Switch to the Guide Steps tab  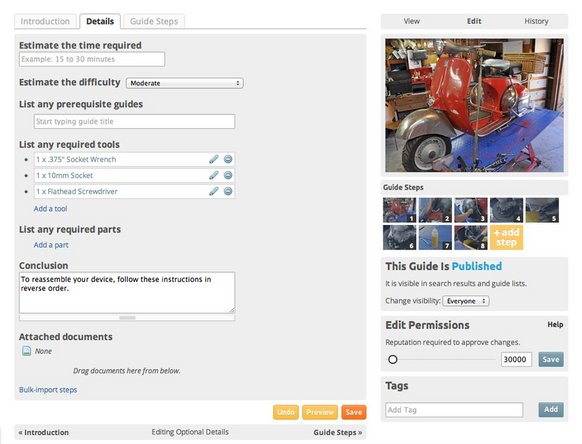coord(154,21)
